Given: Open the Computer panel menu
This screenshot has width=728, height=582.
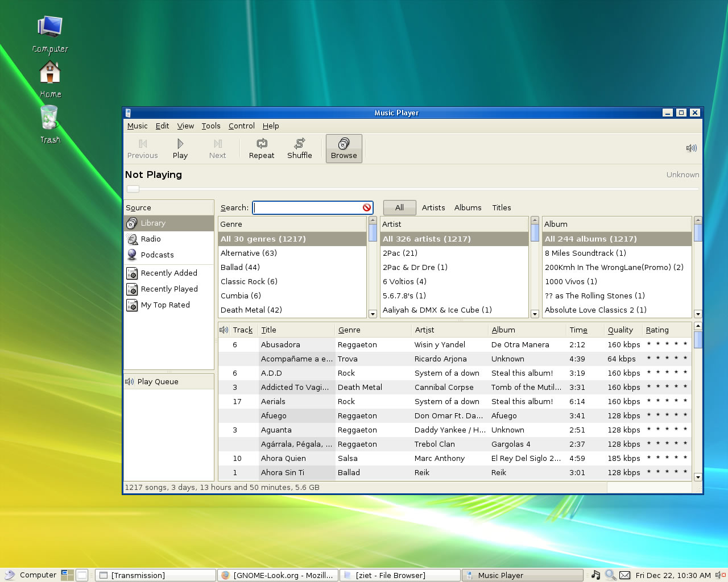Looking at the screenshot, I should 30,575.
